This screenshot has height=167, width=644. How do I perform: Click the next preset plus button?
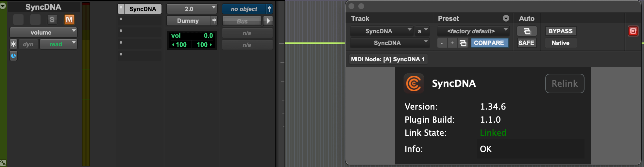pos(452,43)
